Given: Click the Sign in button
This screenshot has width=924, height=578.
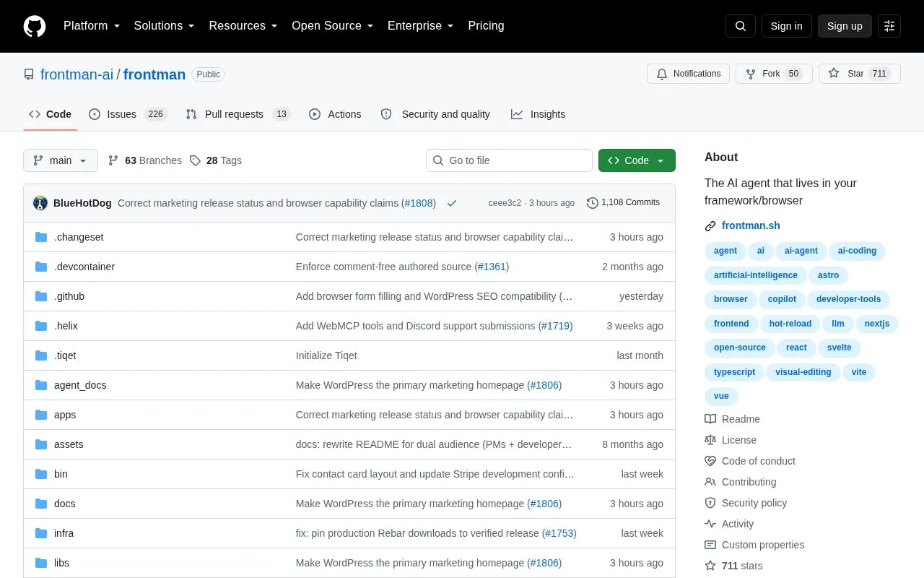Looking at the screenshot, I should pyautogui.click(x=787, y=26).
